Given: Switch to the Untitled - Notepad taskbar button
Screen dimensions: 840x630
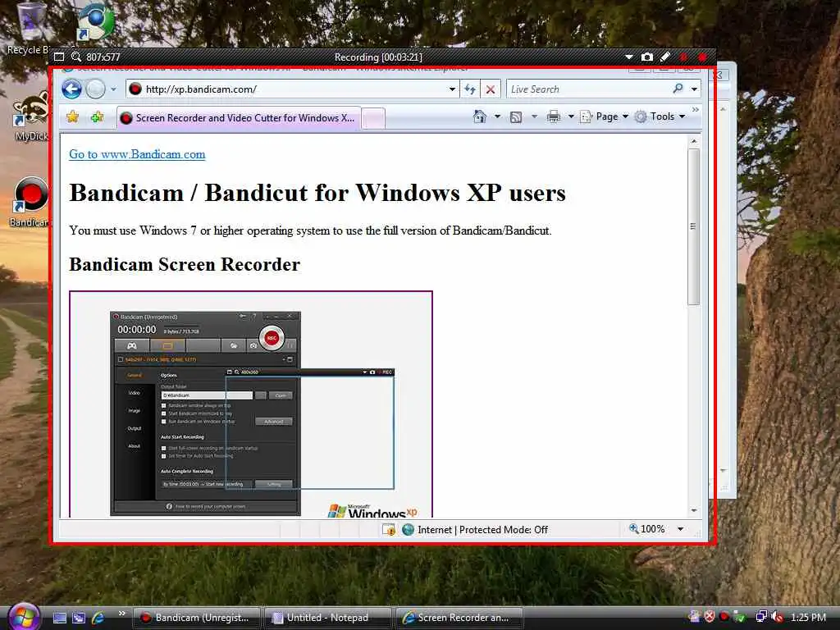Looking at the screenshot, I should [327, 618].
